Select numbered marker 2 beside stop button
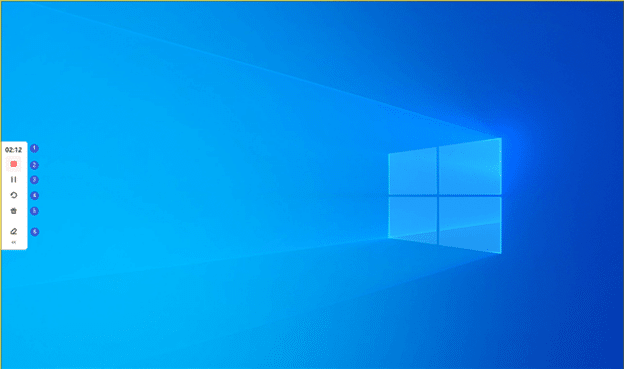This screenshot has width=624, height=369. point(34,165)
